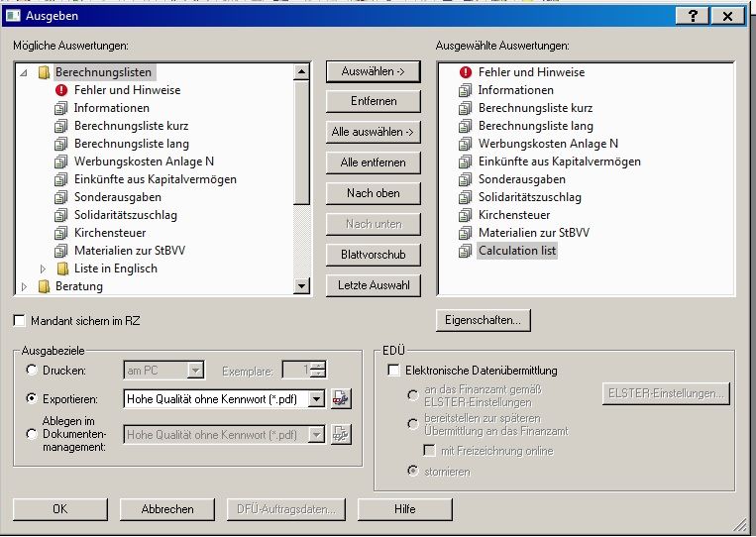
Task: Open the am PC printer dropdown
Action: pyautogui.click(x=195, y=371)
